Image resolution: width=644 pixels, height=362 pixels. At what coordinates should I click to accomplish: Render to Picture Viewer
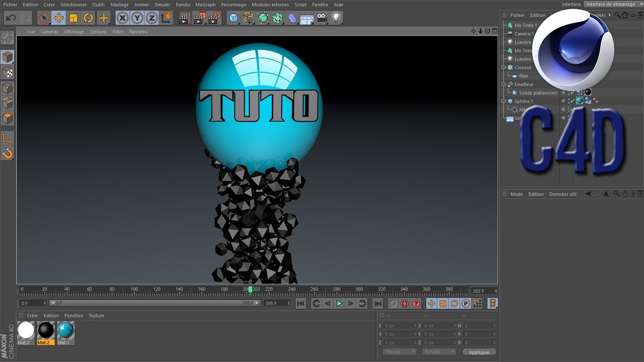tap(200, 18)
